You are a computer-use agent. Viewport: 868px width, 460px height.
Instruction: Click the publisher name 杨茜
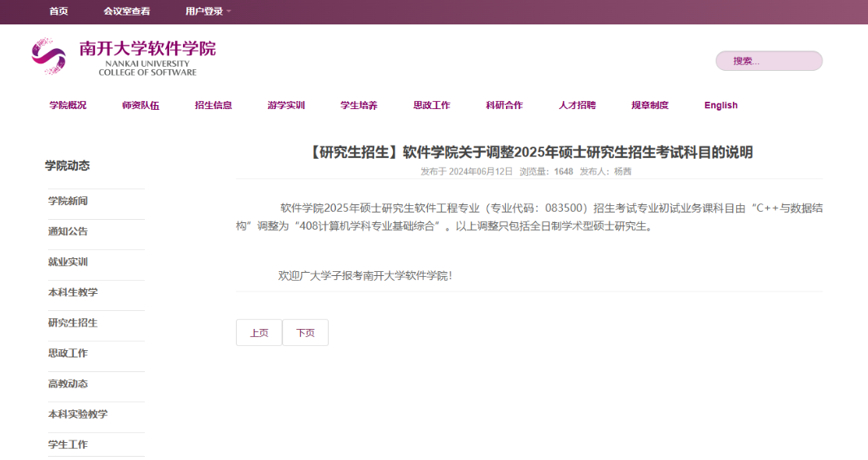[x=623, y=172]
